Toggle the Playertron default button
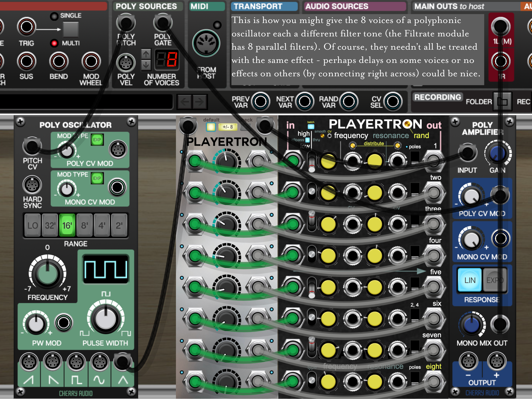 (211, 127)
